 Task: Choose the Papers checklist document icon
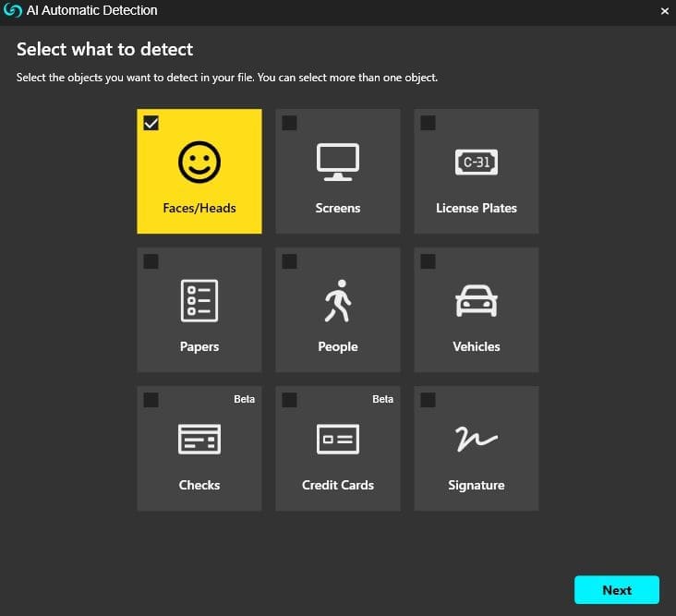[199, 301]
